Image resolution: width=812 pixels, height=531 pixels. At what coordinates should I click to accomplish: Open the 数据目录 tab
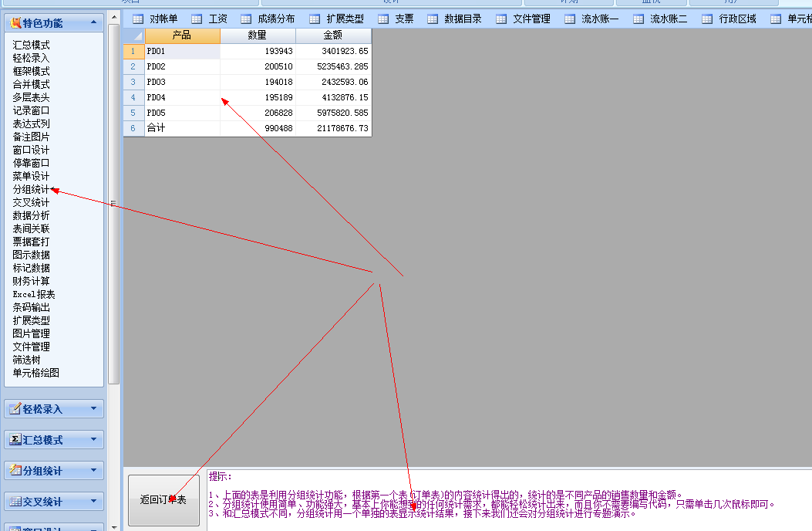point(463,19)
